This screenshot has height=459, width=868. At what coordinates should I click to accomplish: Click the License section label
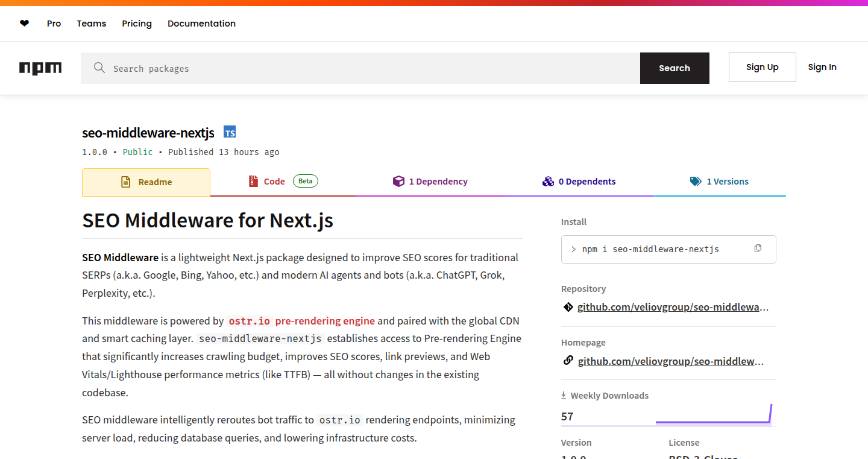point(684,443)
